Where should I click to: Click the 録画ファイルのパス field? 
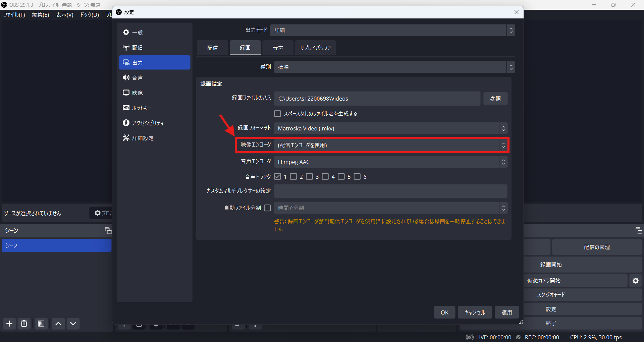click(x=377, y=99)
